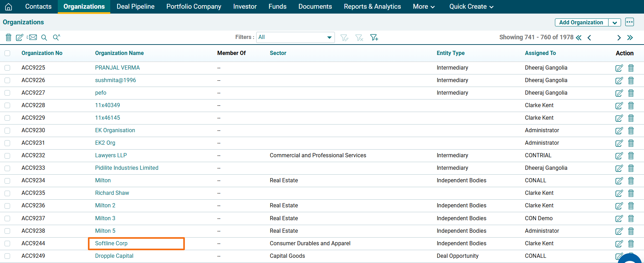Tick the checkbox for the Milton row
The image size is (644, 263).
pyautogui.click(x=7, y=181)
